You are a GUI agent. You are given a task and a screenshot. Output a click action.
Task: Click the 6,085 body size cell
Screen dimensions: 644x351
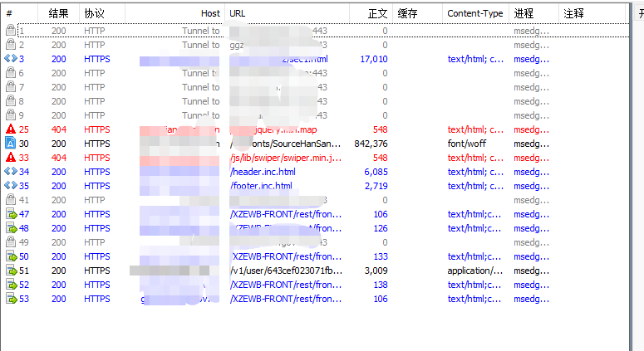coord(376,172)
